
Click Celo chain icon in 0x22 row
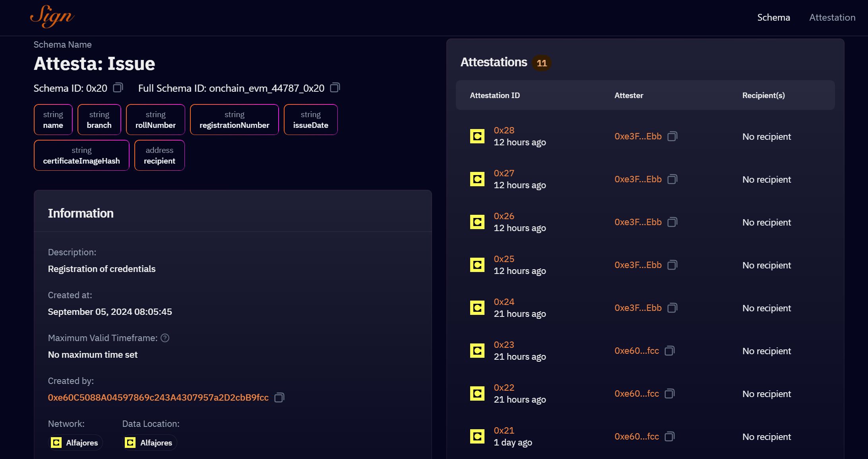click(x=477, y=393)
